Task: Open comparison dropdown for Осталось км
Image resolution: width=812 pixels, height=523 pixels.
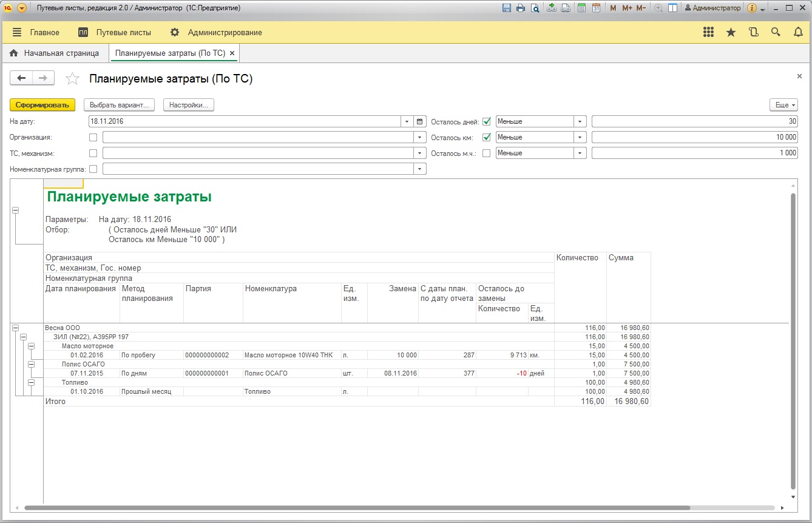Action: (581, 137)
